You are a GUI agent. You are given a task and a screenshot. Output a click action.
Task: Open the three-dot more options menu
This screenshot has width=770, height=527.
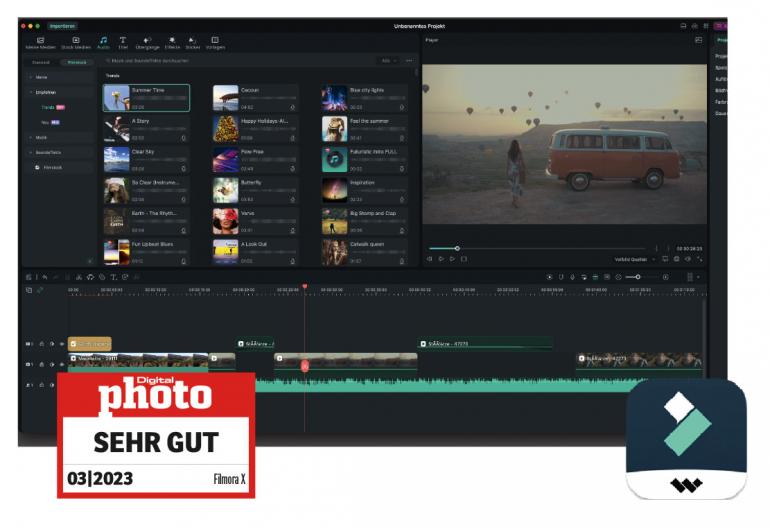(409, 60)
